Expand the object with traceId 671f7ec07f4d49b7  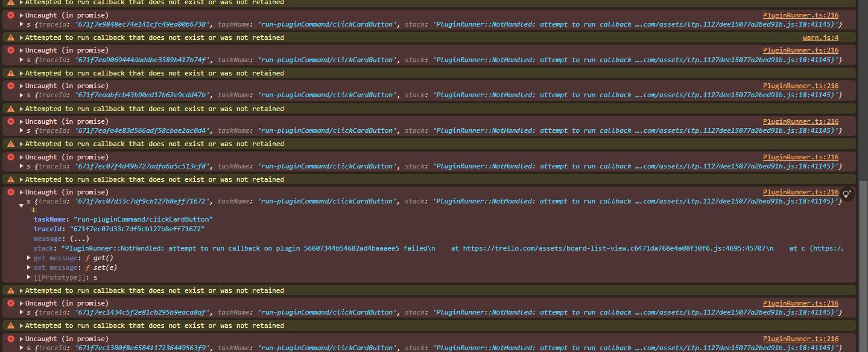point(22,167)
